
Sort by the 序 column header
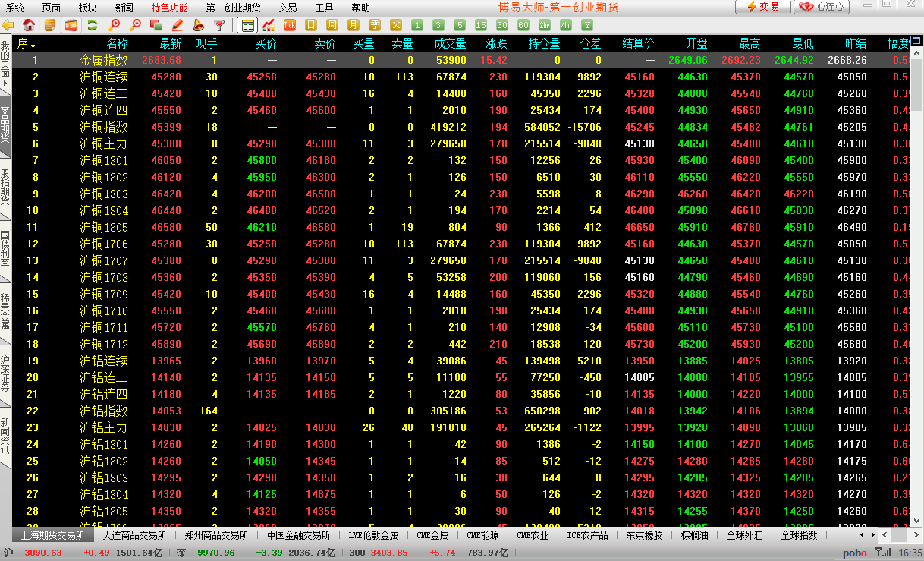coord(27,43)
